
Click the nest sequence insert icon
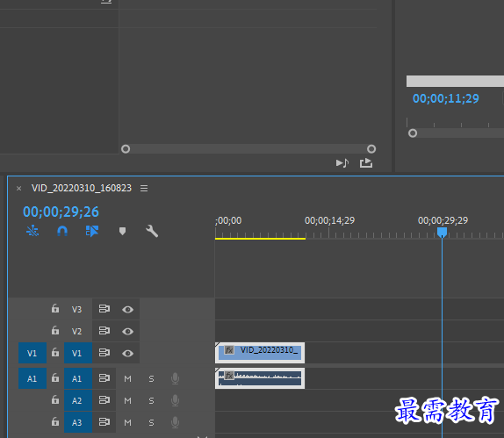point(32,231)
